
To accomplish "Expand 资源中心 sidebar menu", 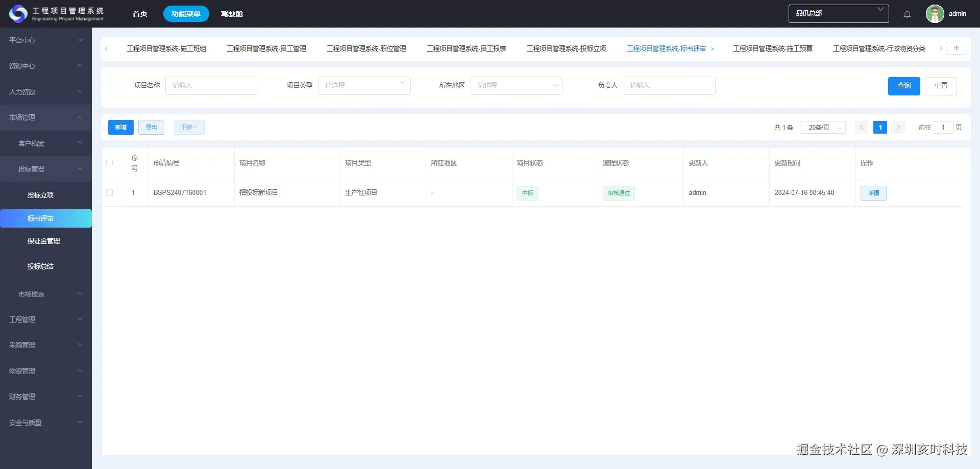I will pos(46,66).
